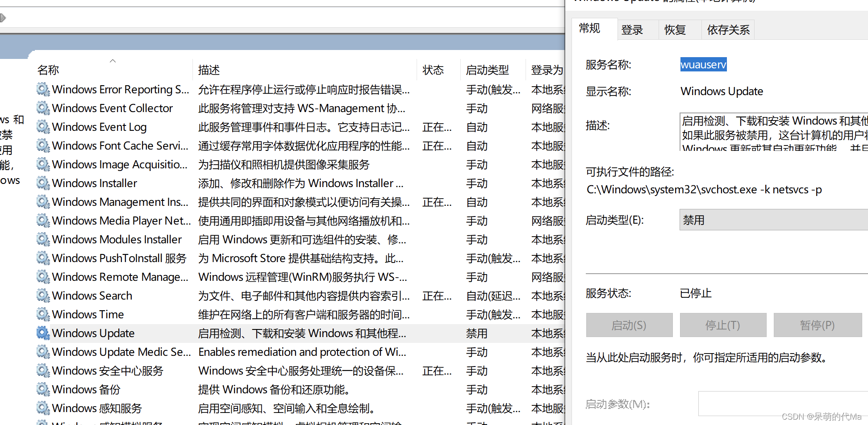Select Windows Update Medic Service name
This screenshot has width=868, height=425.
pyautogui.click(x=121, y=352)
